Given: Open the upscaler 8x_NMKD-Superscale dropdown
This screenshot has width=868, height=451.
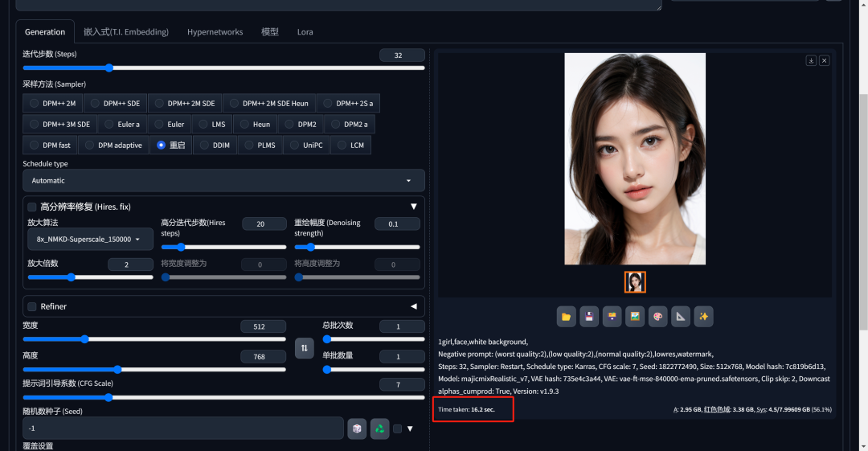Looking at the screenshot, I should (x=89, y=240).
